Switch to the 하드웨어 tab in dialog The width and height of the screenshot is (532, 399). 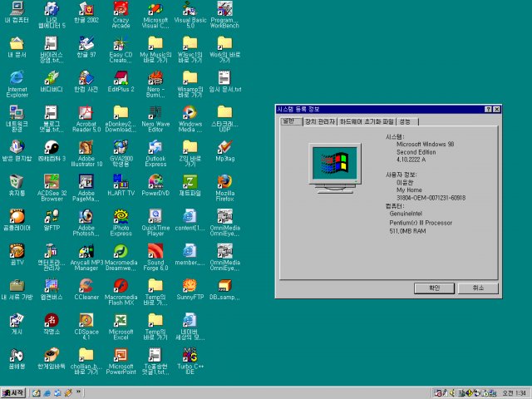[367, 122]
